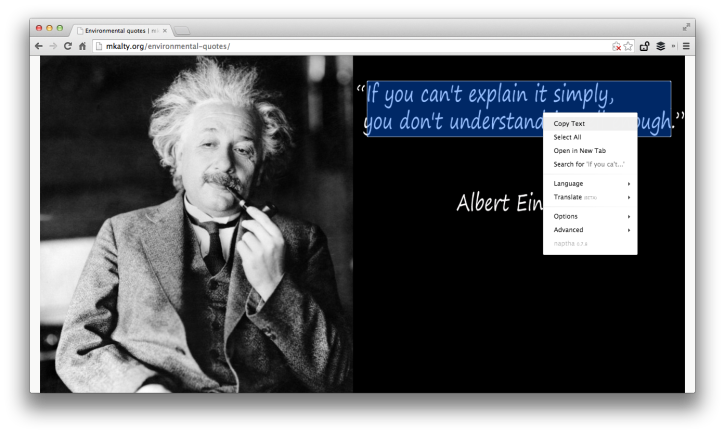Viewport: 725px width, 434px height.
Task: Reload the current page
Action: [68, 46]
